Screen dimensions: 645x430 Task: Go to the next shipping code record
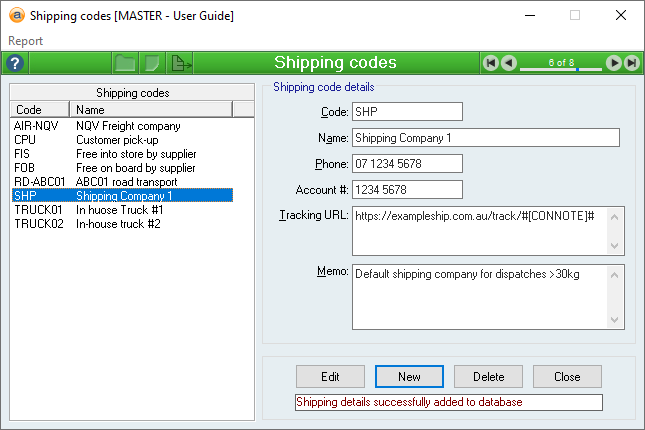pos(614,63)
